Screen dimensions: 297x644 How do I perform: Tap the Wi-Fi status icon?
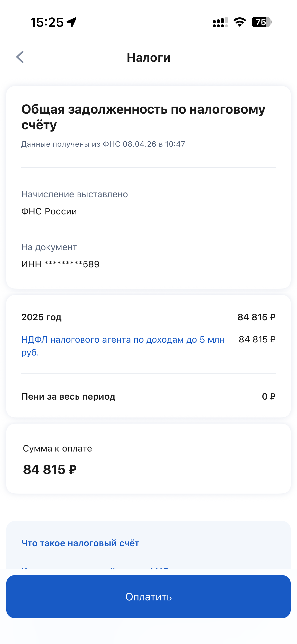coord(240,22)
